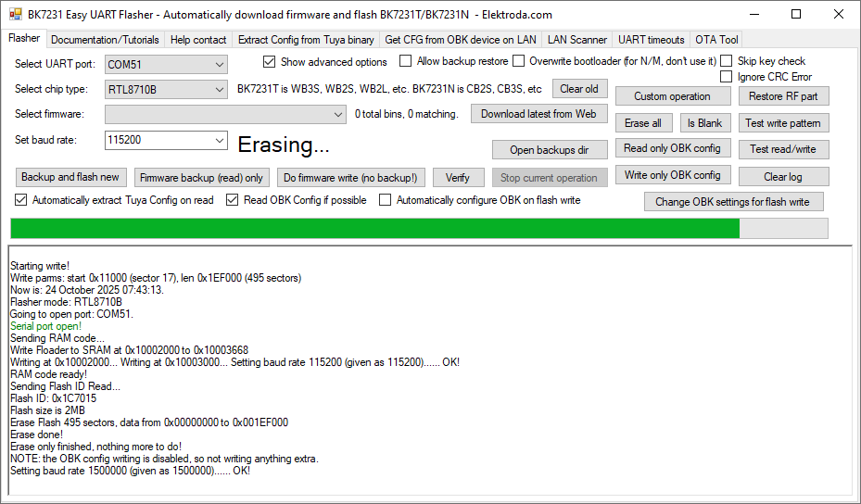Click Do firmware write (no backup!)
This screenshot has width=861, height=504.
(350, 177)
